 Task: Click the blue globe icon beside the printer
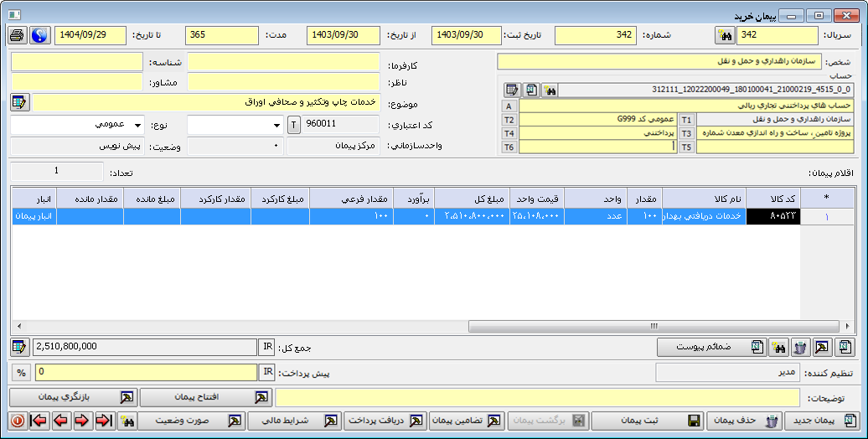(39, 35)
